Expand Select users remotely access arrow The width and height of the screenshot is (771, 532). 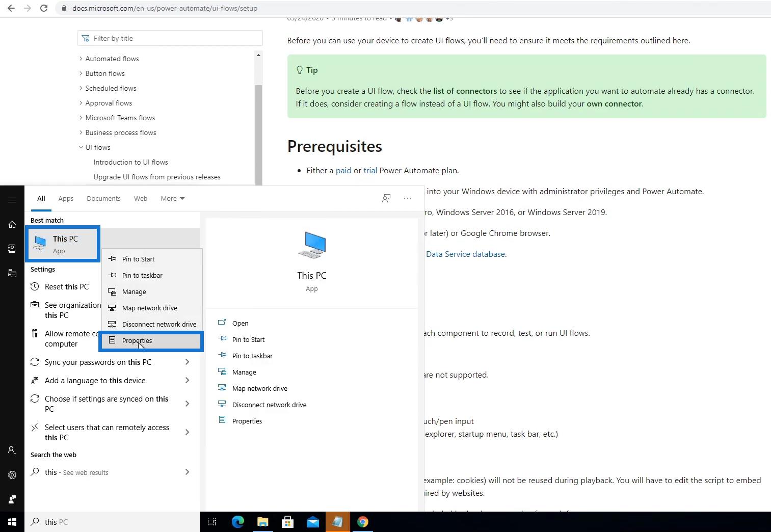(187, 432)
